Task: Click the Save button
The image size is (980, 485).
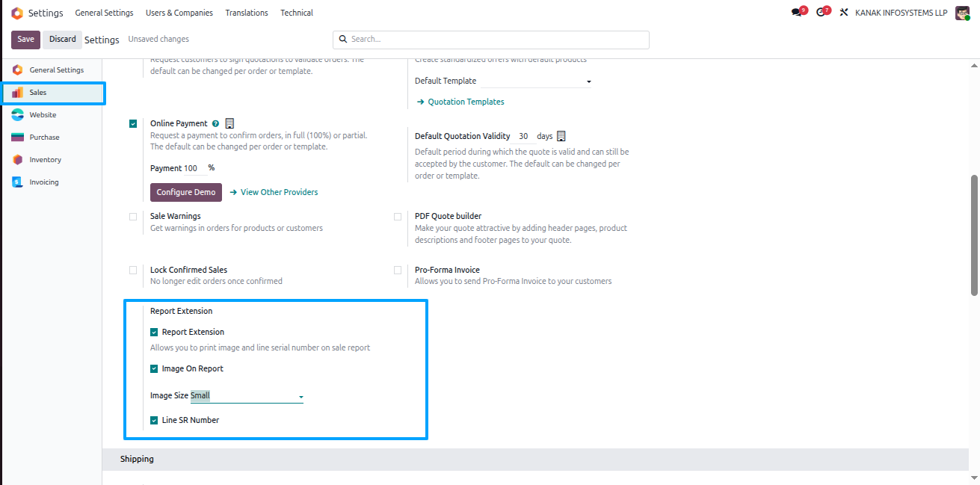Action: 25,40
